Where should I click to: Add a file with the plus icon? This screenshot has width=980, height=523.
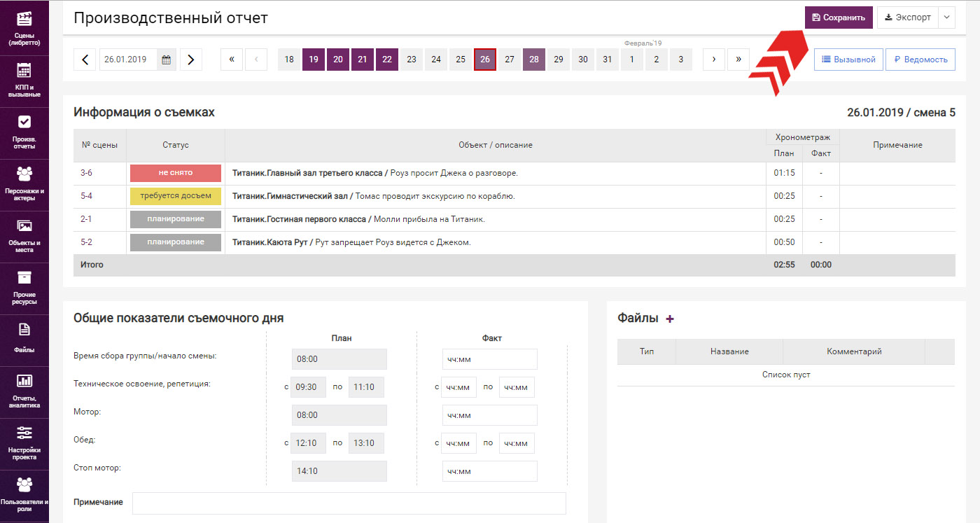[670, 319]
